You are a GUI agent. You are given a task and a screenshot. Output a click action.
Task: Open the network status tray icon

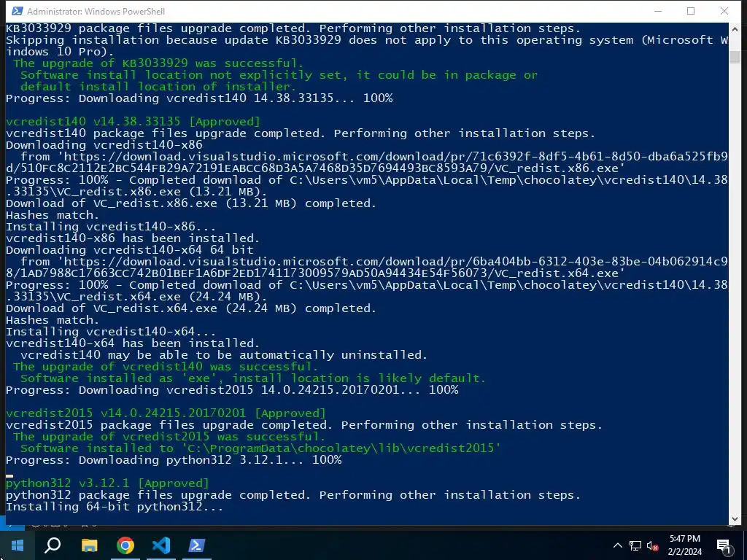tap(635, 545)
